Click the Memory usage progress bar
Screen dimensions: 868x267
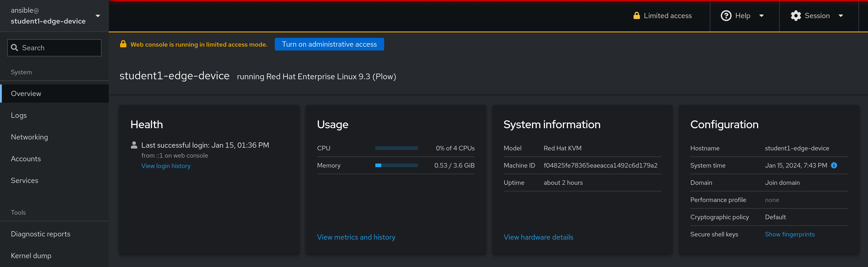tap(396, 165)
